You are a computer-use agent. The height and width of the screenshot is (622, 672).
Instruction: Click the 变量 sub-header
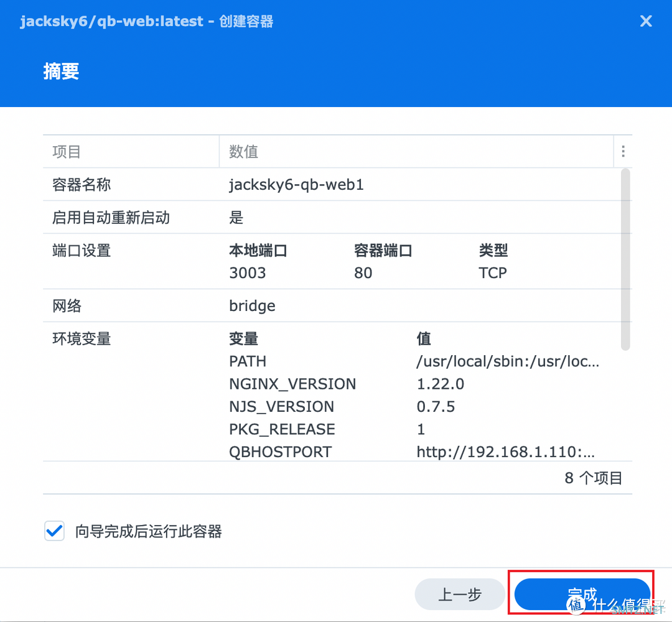pyautogui.click(x=243, y=339)
